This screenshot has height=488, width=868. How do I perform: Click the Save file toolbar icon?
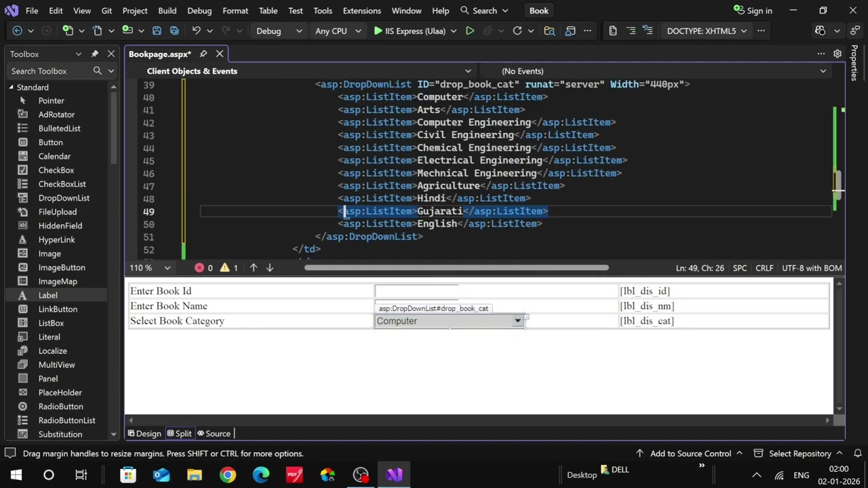157,30
